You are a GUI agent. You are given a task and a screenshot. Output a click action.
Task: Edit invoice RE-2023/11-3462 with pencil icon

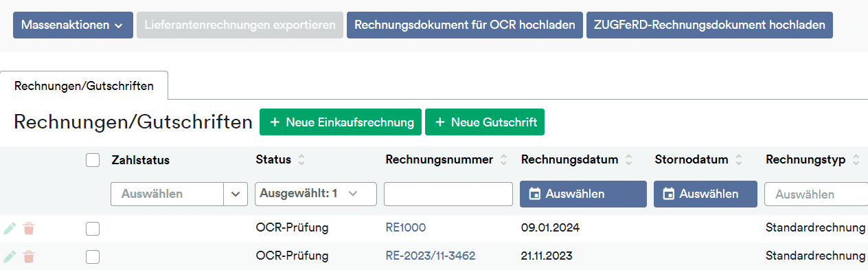pyautogui.click(x=10, y=256)
